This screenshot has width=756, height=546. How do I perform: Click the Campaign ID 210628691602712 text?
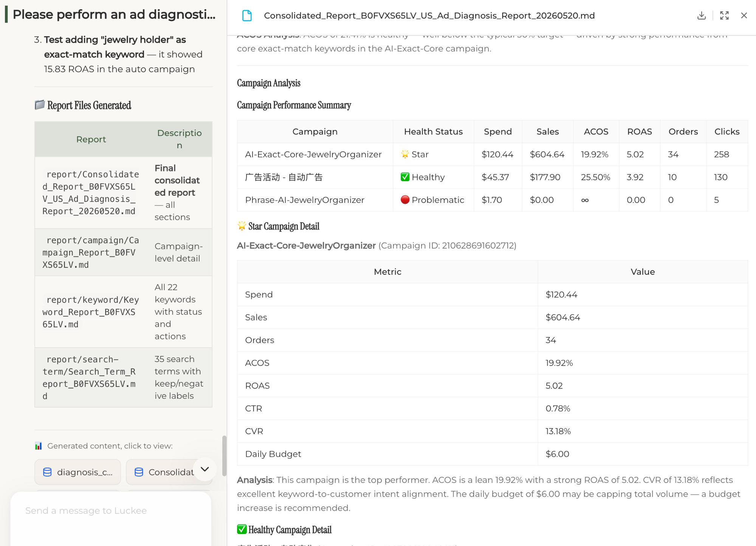[447, 246]
